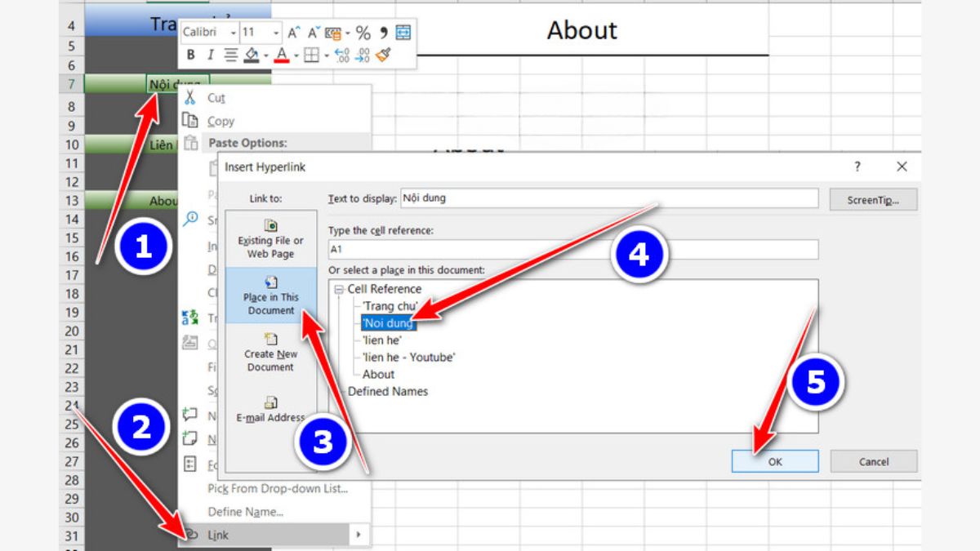Viewport: 980px width, 551px height.
Task: Click the Percent Style icon
Action: 363,33
